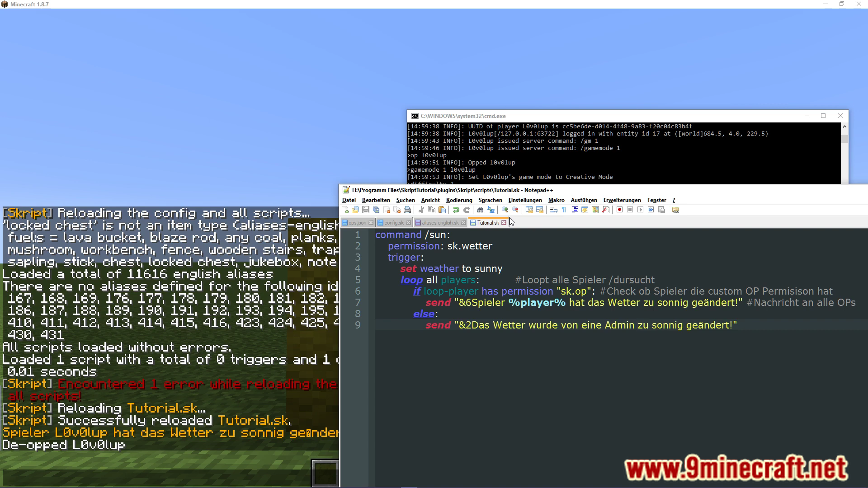Viewport: 868px width, 488px height.
Task: Open the Fenster menu
Action: 656,200
